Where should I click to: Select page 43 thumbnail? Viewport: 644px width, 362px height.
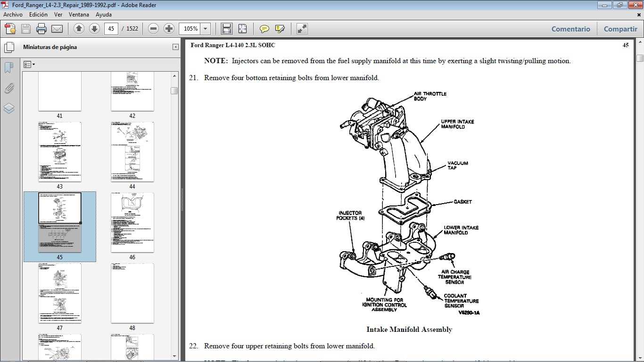pyautogui.click(x=59, y=152)
